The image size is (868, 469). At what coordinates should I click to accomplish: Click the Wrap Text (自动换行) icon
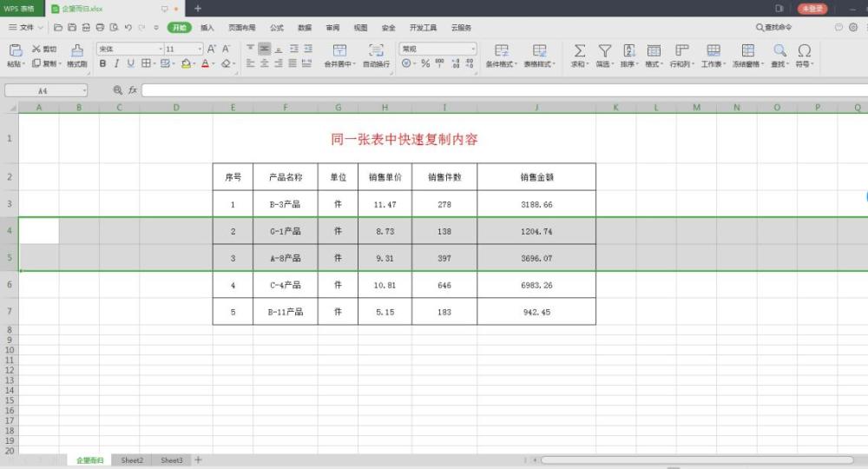(x=377, y=50)
